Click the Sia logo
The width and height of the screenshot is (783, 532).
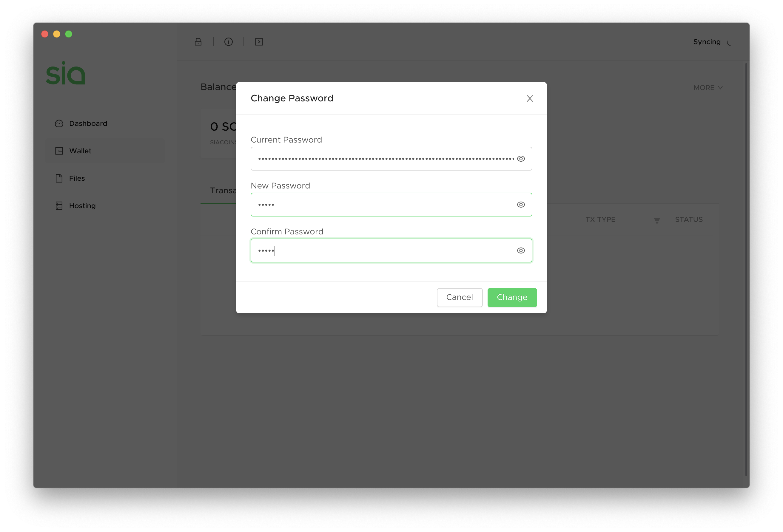66,73
